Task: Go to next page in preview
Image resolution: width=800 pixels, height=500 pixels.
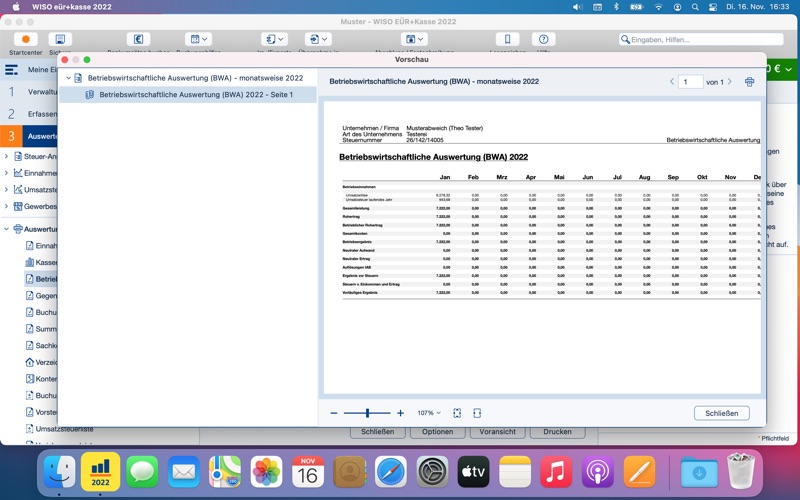Action: (730, 82)
